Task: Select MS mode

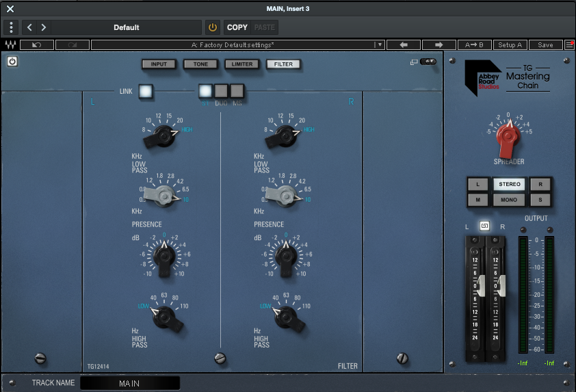Action: point(237,91)
